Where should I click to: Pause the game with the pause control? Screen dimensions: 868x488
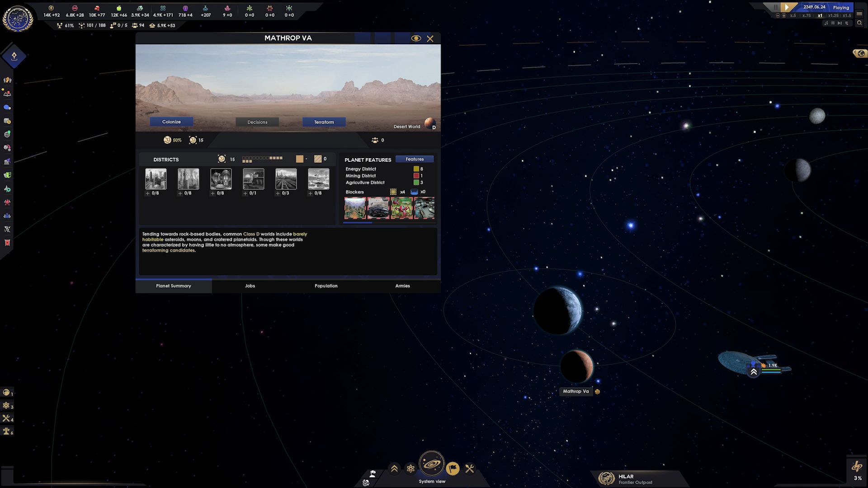(x=775, y=7)
